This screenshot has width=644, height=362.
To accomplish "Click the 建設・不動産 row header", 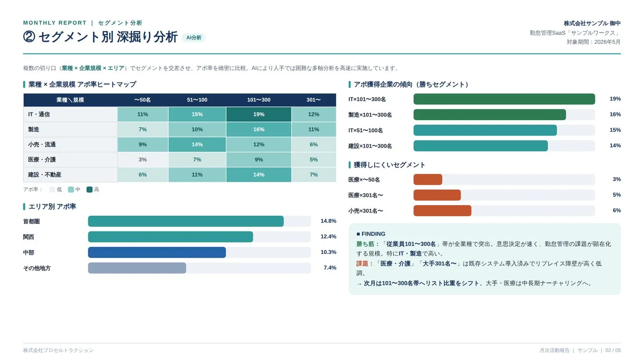I will [x=70, y=175].
